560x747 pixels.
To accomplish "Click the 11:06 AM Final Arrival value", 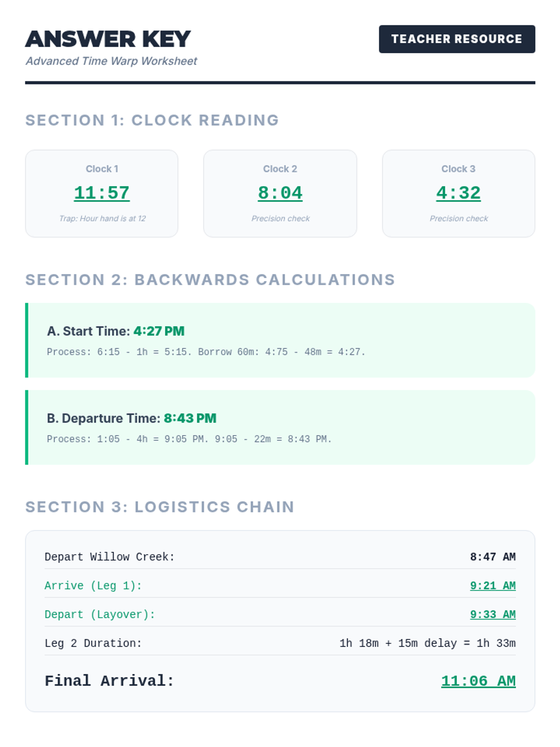I will (x=478, y=681).
